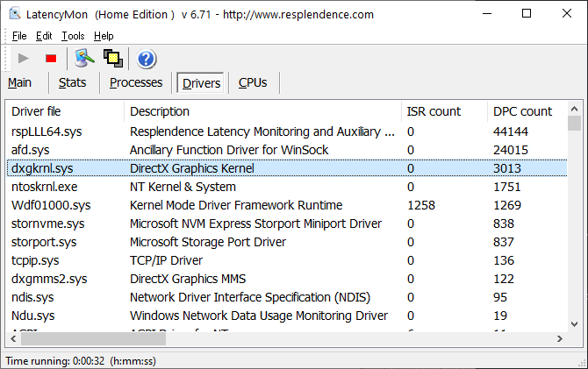588x369 pixels.
Task: Sort by the DPC count column header
Action: (x=523, y=111)
